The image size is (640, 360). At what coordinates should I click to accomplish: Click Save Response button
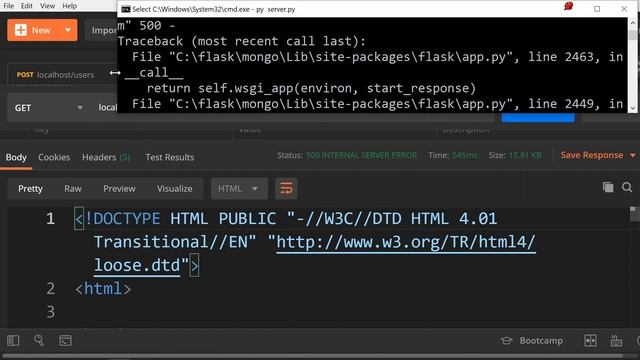click(591, 156)
